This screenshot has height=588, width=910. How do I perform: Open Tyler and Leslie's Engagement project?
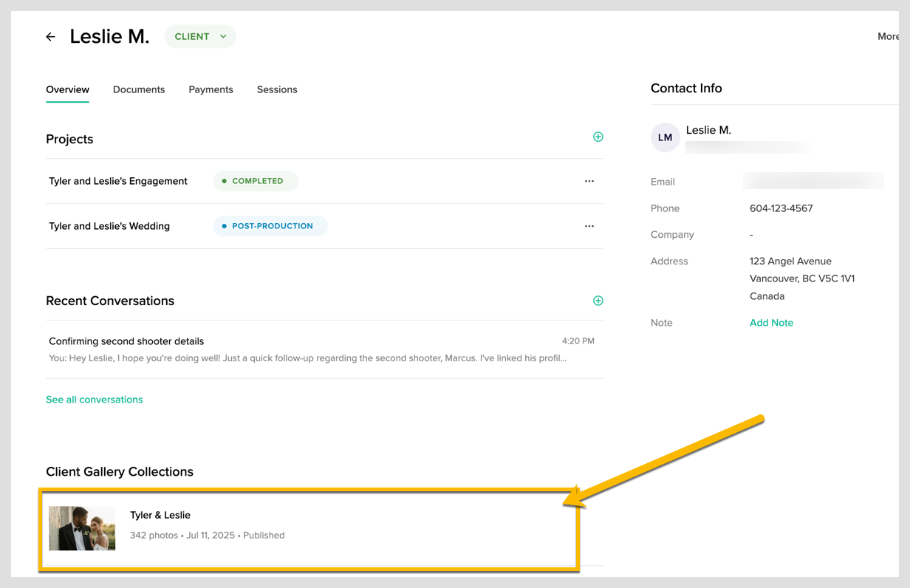coord(118,181)
